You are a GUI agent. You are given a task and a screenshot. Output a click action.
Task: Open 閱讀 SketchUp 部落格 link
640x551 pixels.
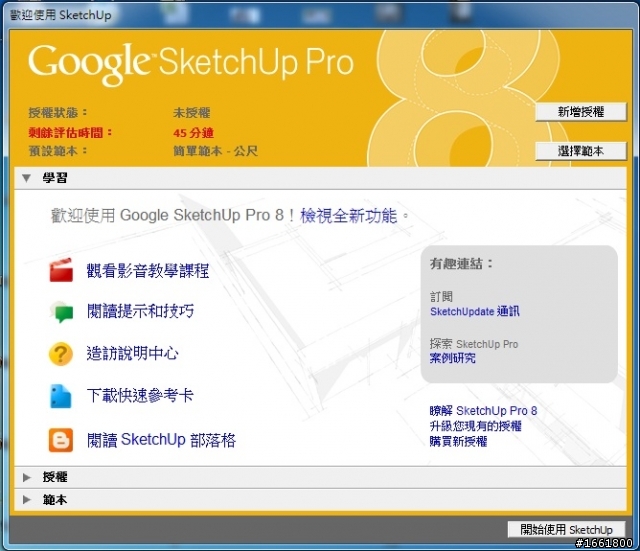pyautogui.click(x=161, y=440)
